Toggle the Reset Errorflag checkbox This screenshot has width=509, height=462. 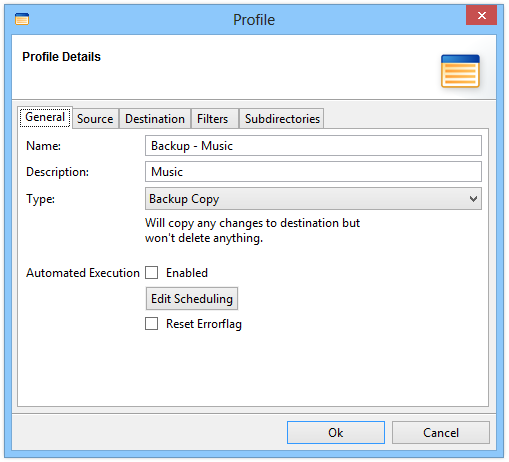pos(152,324)
